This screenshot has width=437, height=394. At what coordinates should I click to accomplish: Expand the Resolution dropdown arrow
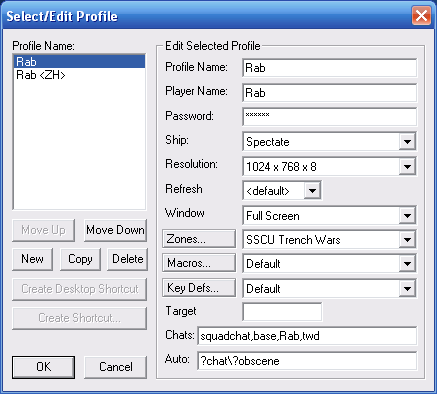click(x=407, y=166)
